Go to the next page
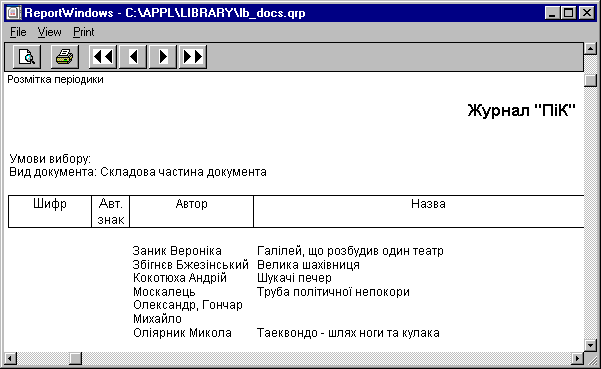 pos(163,57)
